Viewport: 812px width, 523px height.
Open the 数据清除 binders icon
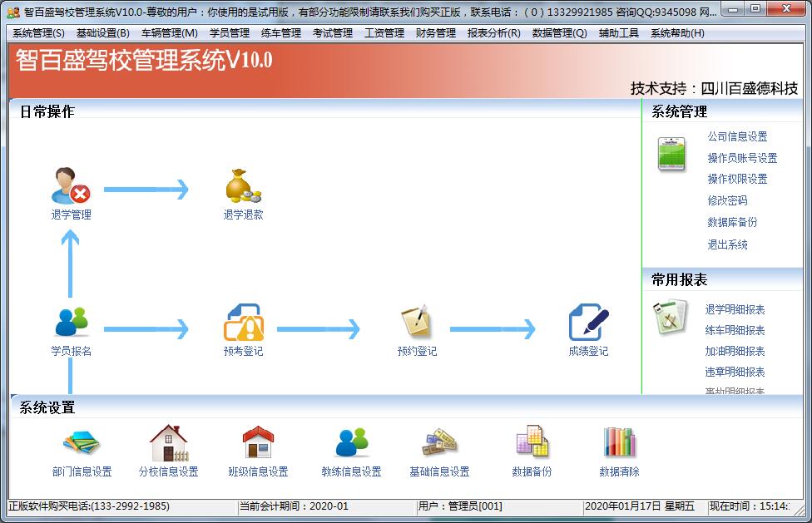tap(619, 442)
